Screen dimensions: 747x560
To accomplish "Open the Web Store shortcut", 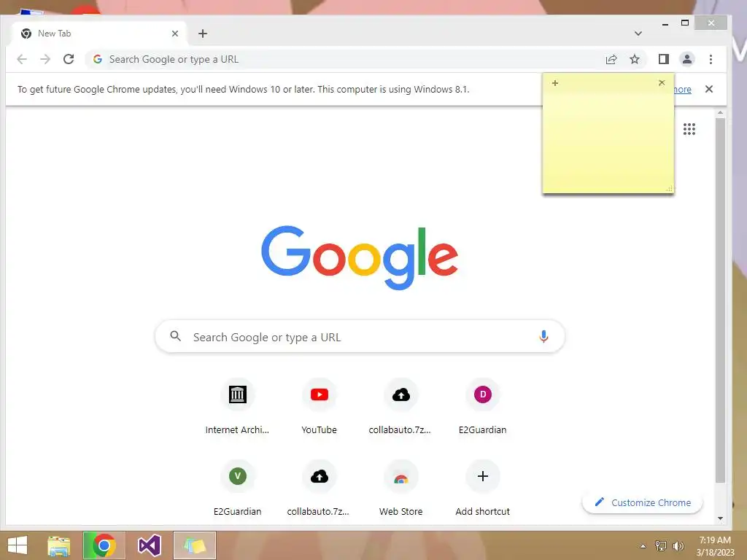I will [400, 489].
